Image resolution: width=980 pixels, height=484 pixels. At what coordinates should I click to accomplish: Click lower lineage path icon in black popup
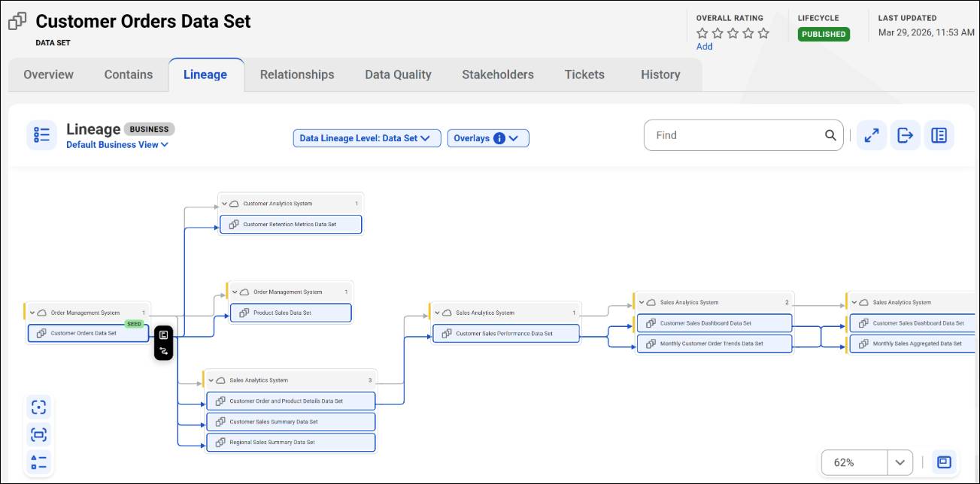coord(164,350)
